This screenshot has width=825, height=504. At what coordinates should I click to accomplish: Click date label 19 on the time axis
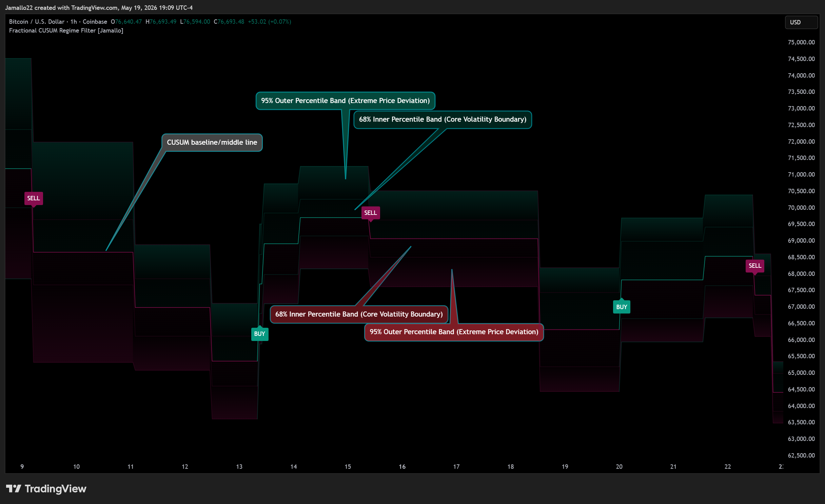[565, 467]
